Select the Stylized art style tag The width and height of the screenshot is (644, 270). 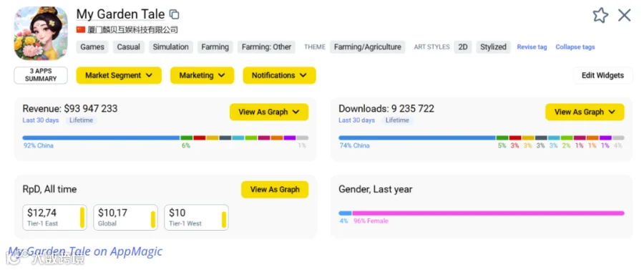point(493,47)
